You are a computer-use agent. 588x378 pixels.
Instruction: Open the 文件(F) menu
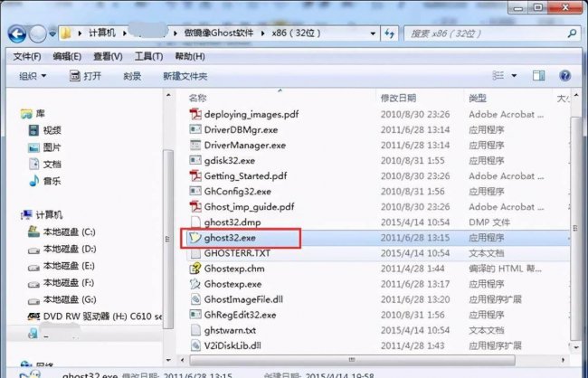pyautogui.click(x=27, y=57)
